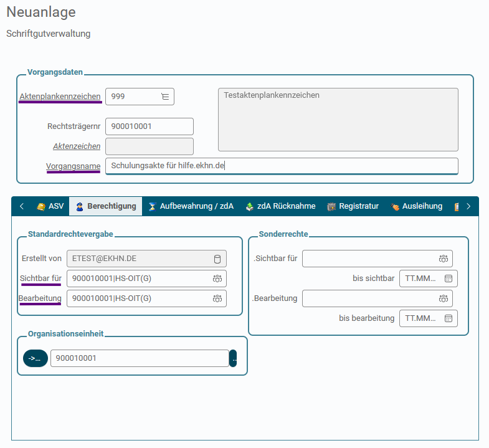Click the Erstellt von label

(42, 259)
